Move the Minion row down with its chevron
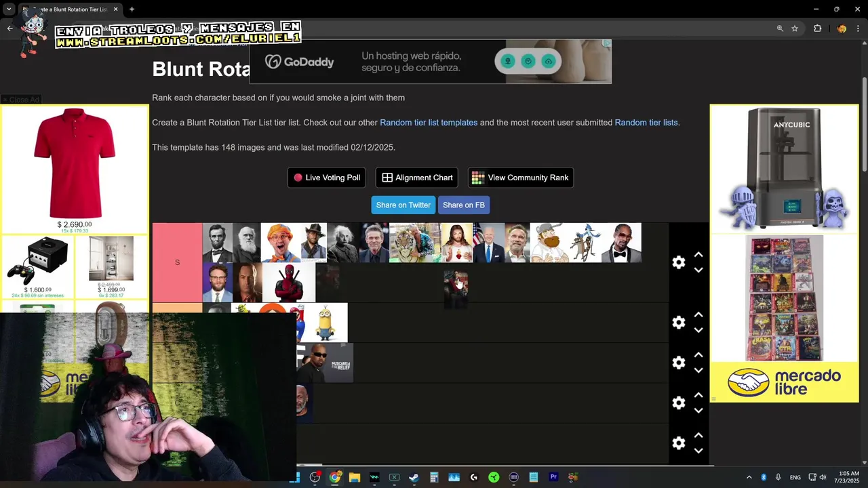 pos(698,330)
